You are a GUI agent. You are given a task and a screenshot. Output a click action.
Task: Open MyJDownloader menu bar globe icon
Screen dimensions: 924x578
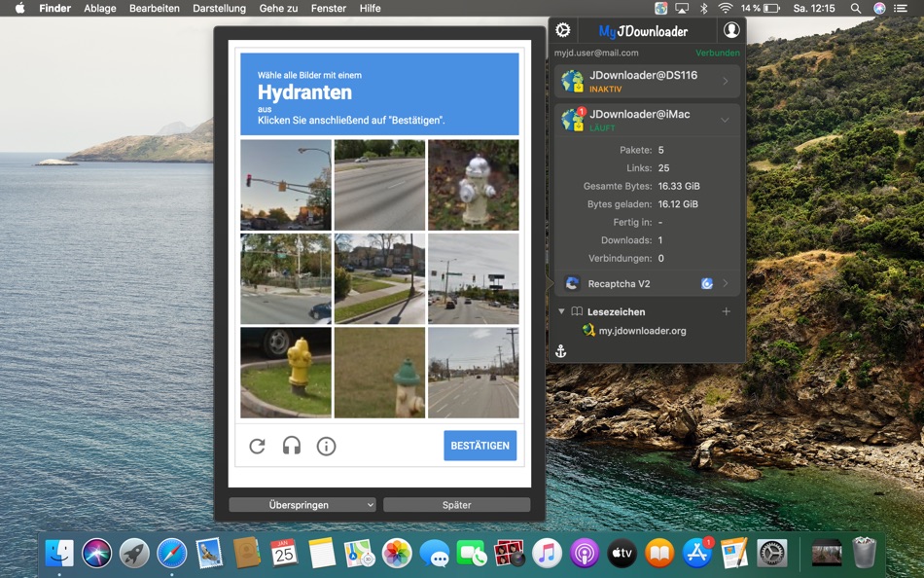coord(660,8)
